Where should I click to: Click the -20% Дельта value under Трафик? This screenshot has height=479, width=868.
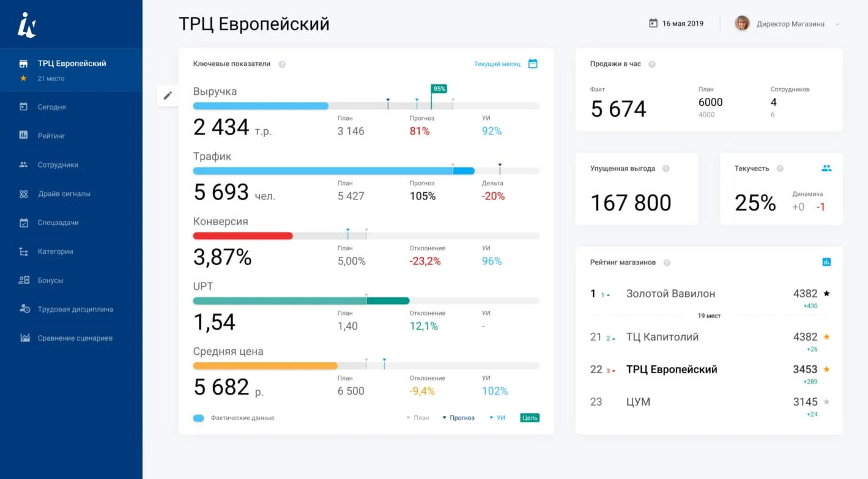click(493, 196)
